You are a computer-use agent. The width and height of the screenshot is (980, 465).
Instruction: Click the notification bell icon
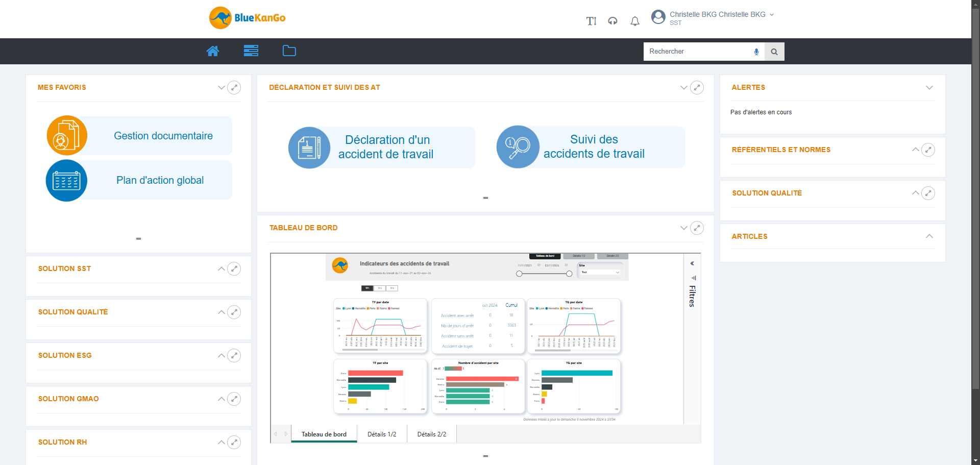click(634, 21)
